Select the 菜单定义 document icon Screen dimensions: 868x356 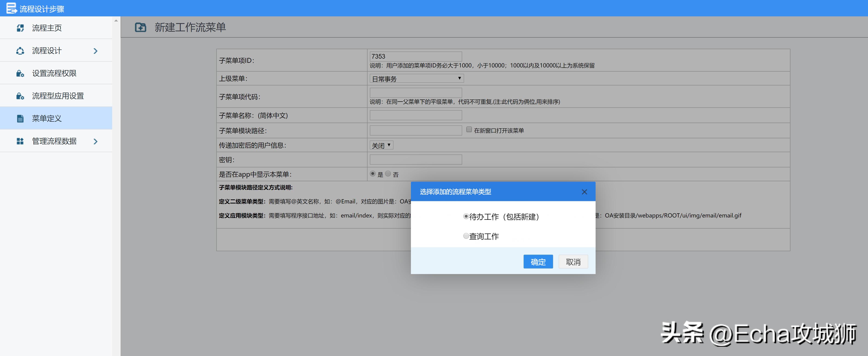(x=20, y=118)
